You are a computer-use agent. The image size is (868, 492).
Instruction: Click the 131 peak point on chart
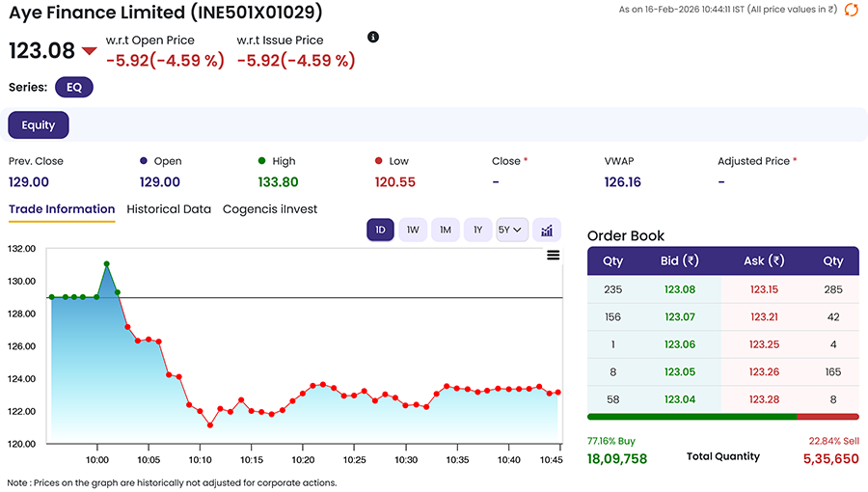coord(107,264)
